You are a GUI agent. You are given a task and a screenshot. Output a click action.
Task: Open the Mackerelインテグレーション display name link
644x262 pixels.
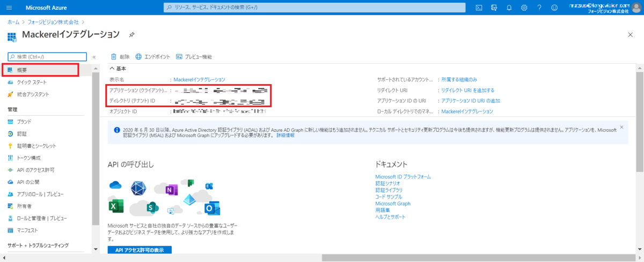[x=200, y=79]
